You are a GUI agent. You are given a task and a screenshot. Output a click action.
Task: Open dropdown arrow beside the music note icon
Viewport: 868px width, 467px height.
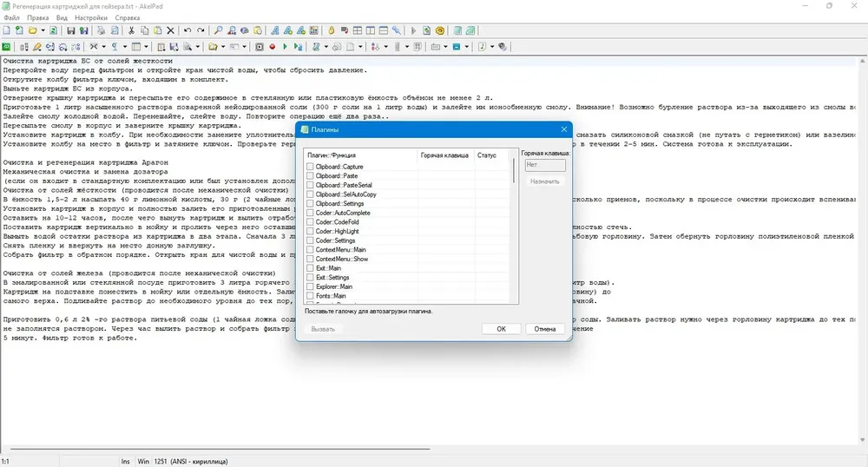492,47
